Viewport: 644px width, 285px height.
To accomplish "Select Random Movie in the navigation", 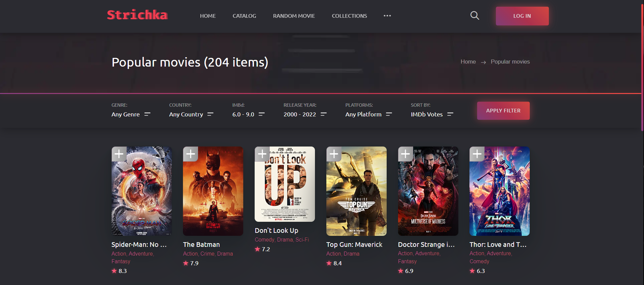I will 294,16.
